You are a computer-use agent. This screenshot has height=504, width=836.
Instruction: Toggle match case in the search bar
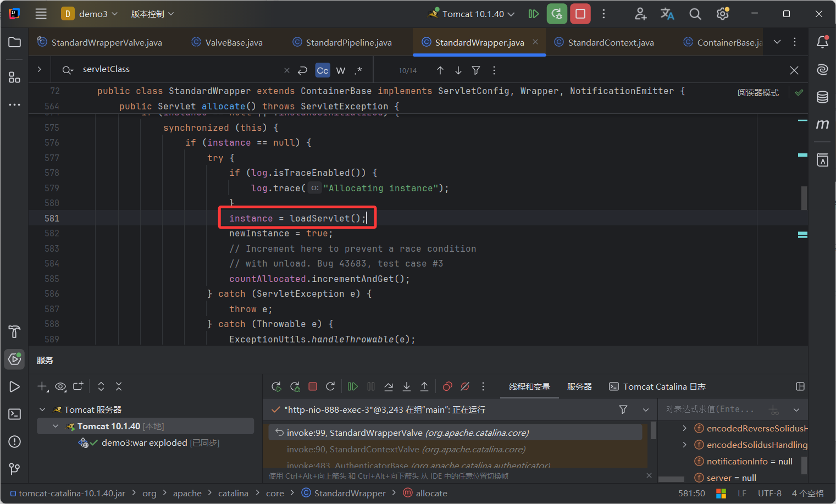tap(323, 70)
